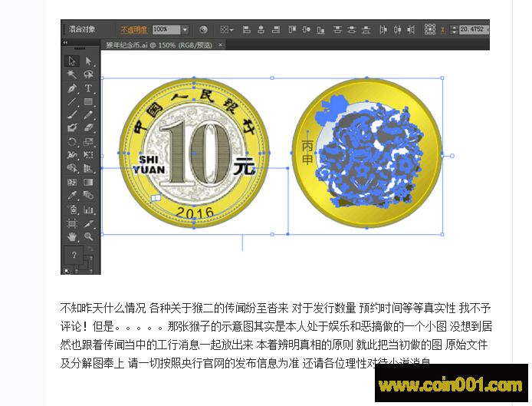Pick the Paintbrush tool
Screen dimensions: 532x406
(x=72, y=114)
